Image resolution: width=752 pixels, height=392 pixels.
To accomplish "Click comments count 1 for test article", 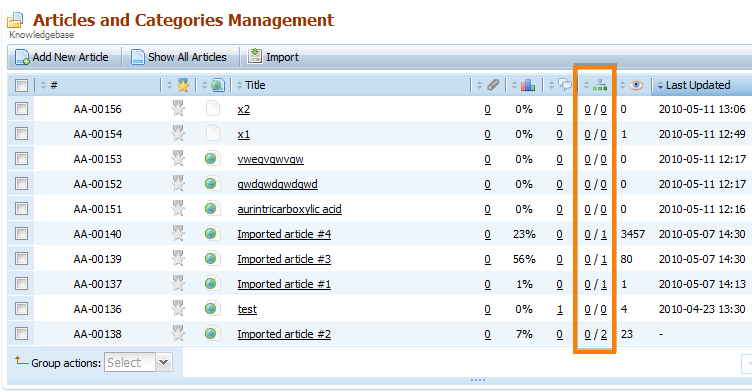I will 560,309.
